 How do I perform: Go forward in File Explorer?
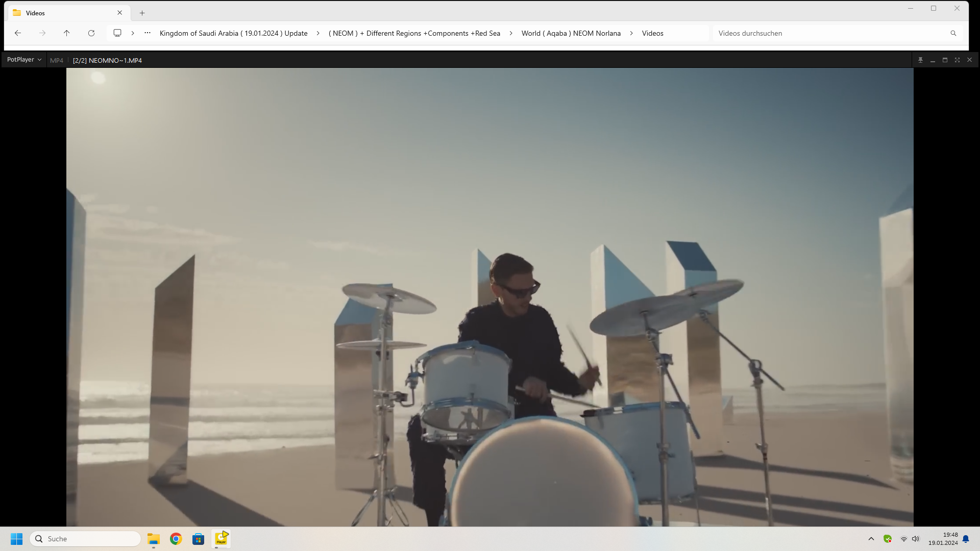(42, 33)
